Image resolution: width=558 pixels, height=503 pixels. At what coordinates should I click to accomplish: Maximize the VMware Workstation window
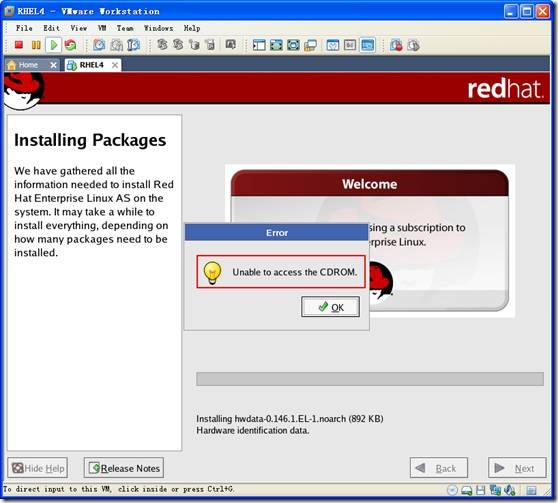[x=527, y=11]
